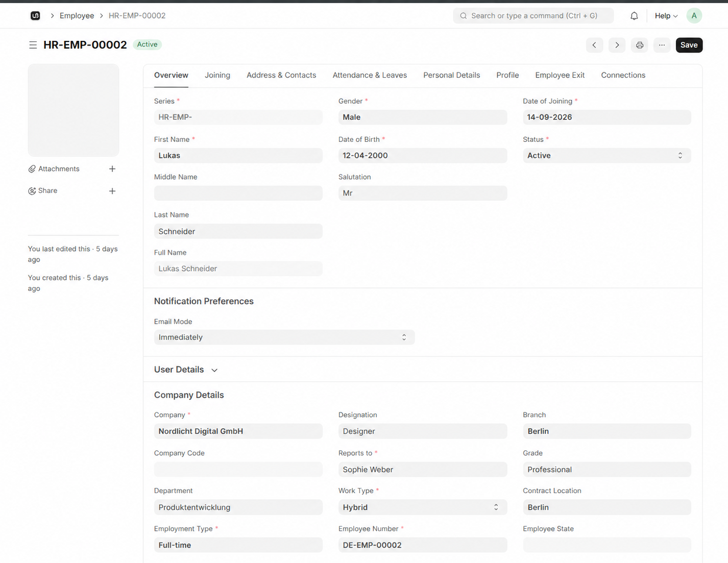Open the Employee Exit tab

560,75
